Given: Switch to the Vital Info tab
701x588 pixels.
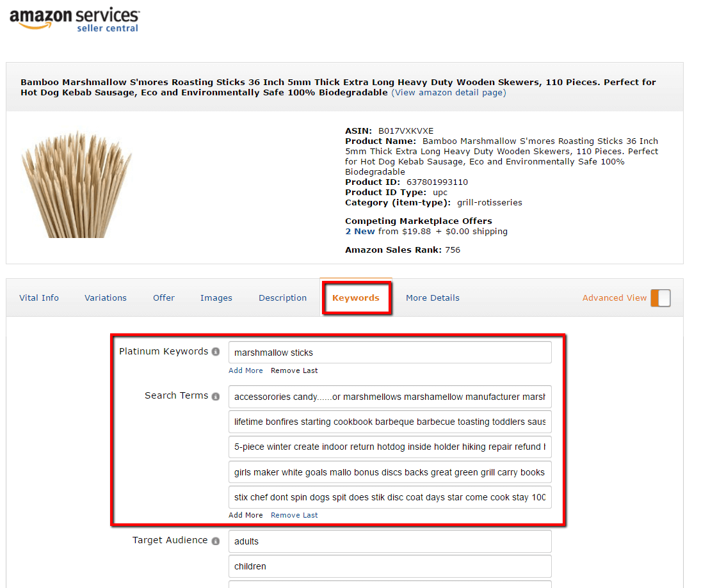Looking at the screenshot, I should click(39, 298).
